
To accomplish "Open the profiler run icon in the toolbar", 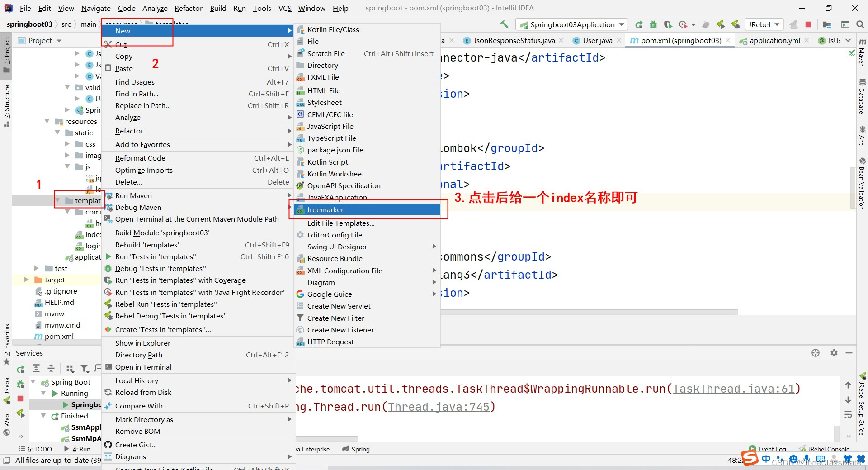I will [x=683, y=24].
